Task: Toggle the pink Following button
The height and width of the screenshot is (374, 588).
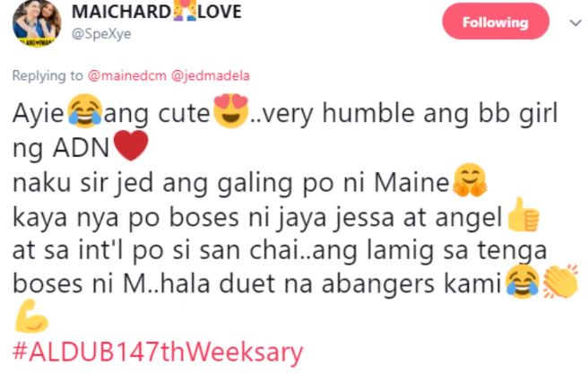Action: [x=496, y=22]
